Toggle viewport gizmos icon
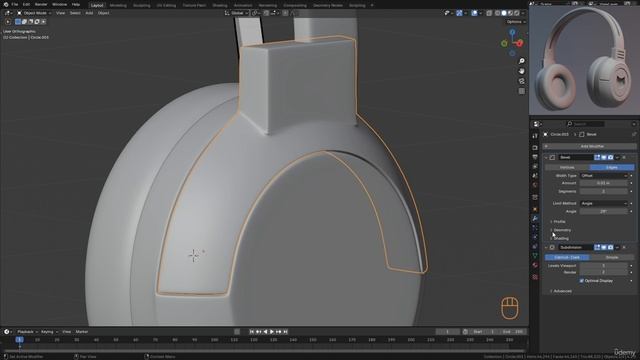The height and width of the screenshot is (360, 640). (x=459, y=13)
